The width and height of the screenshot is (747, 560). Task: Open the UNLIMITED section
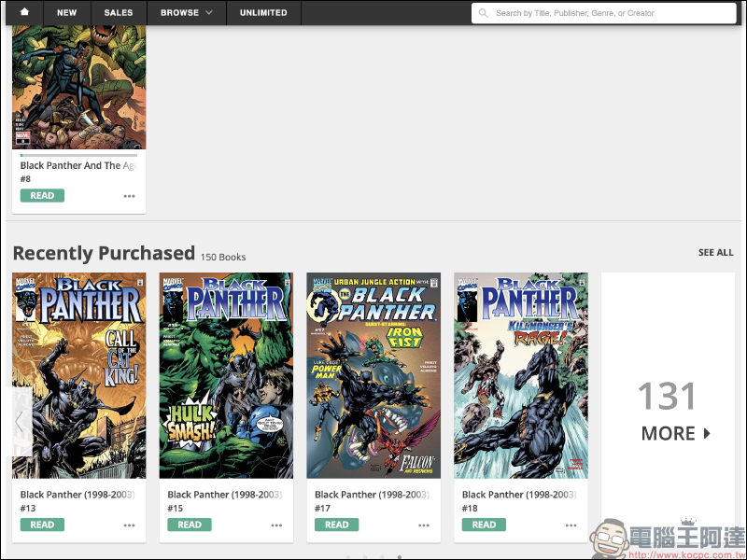pyautogui.click(x=263, y=12)
